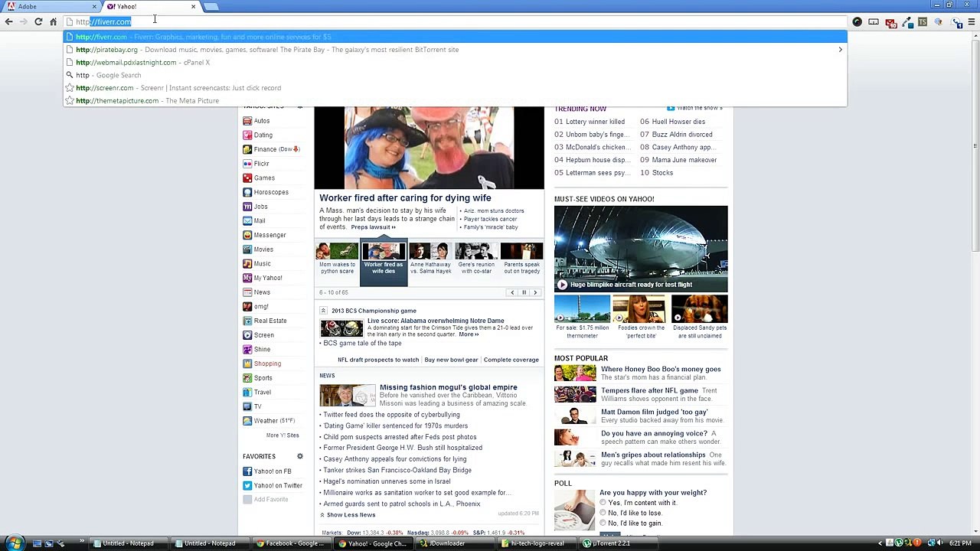Open Horoscopes in Yahoo sites
This screenshot has width=980, height=551.
click(271, 192)
